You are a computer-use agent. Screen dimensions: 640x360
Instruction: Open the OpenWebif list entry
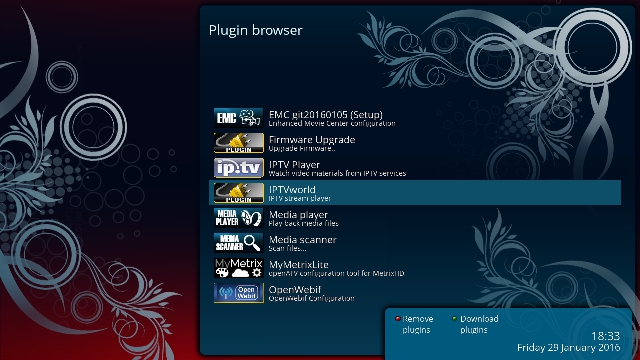click(x=415, y=293)
